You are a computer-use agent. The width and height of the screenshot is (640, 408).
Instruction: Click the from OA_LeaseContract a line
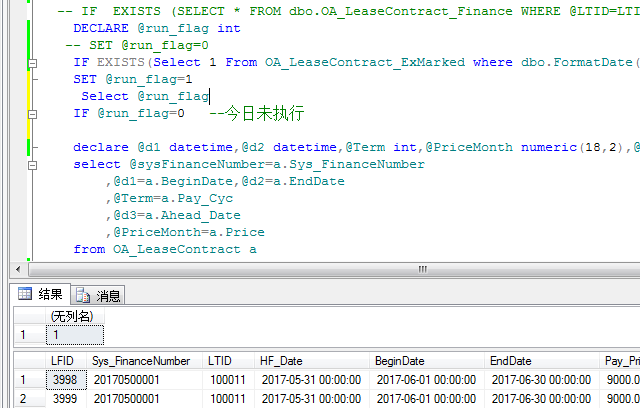[165, 249]
